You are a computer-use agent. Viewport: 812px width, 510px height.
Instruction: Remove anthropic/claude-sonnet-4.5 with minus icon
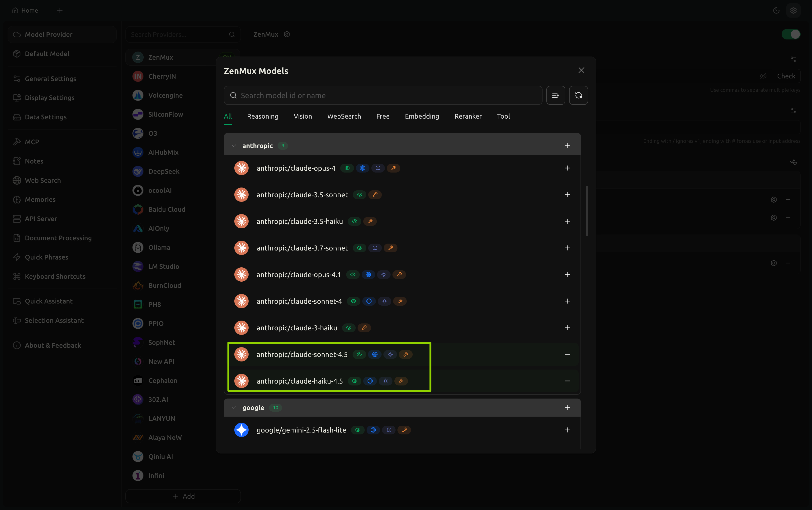567,354
